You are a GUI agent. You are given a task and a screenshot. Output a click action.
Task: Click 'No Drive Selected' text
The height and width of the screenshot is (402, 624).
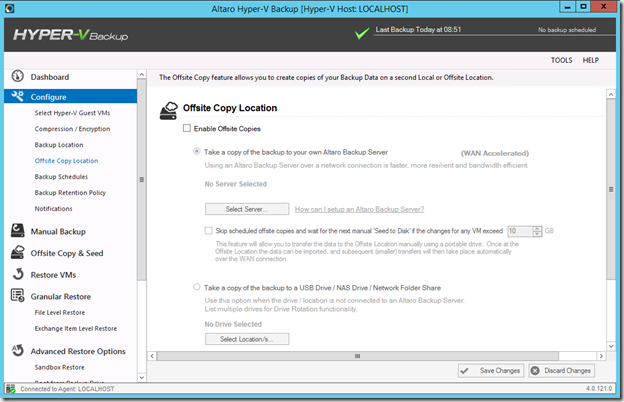(x=233, y=324)
